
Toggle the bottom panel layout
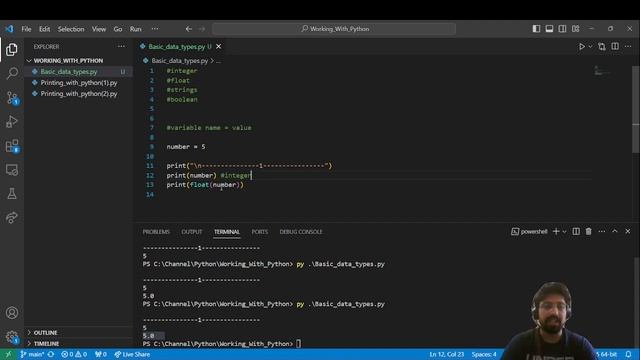[x=549, y=29]
